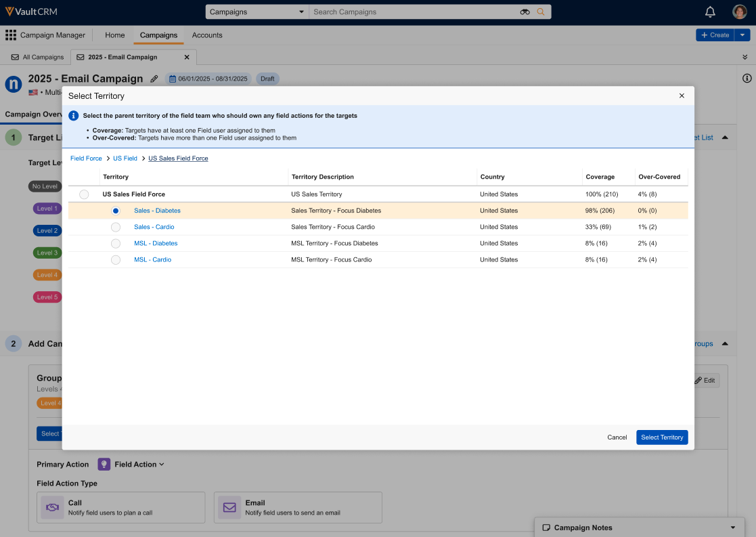Click the Field Force breadcrumb link

pos(86,158)
